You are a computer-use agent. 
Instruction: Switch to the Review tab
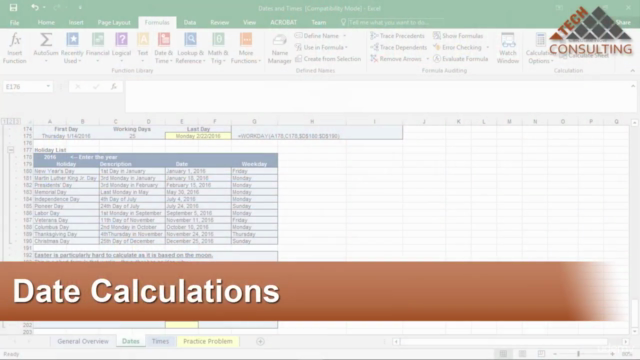point(220,22)
